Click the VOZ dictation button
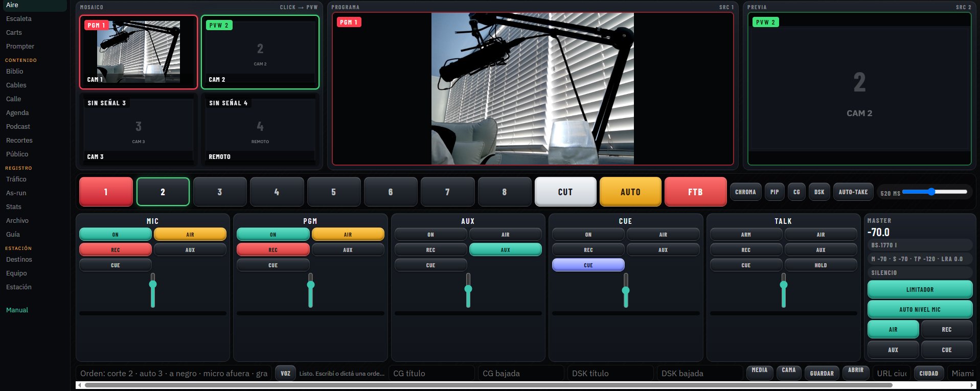This screenshot has height=391, width=980. (285, 373)
